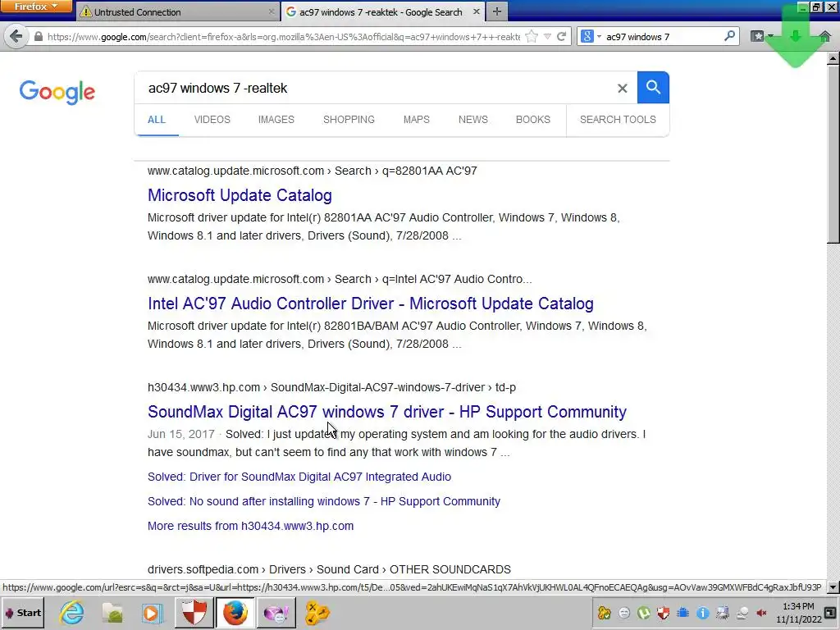Open SoundMax Digital AC97 windows 7 driver result
Screen dimensions: 840x630
[x=387, y=412]
